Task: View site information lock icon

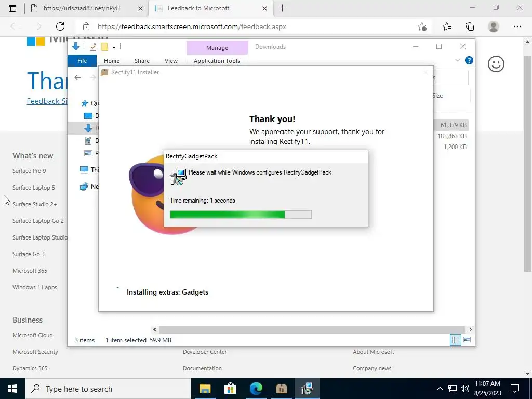Action: pyautogui.click(x=86, y=26)
